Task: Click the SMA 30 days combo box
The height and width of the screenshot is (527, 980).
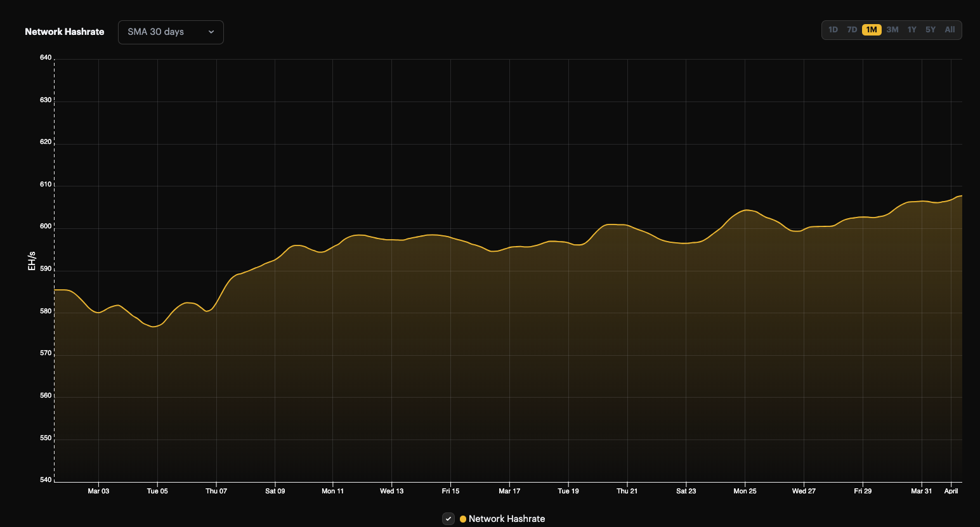Action: [x=170, y=32]
